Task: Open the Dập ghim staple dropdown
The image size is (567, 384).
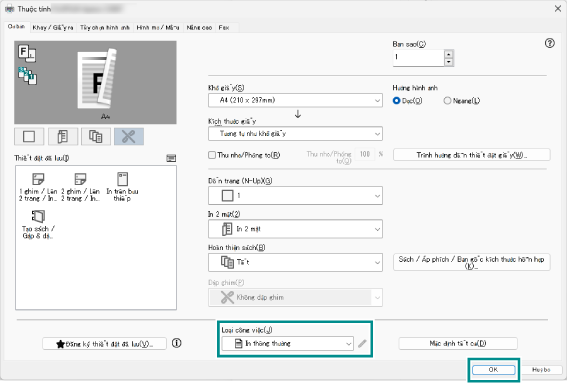Action: pyautogui.click(x=295, y=298)
